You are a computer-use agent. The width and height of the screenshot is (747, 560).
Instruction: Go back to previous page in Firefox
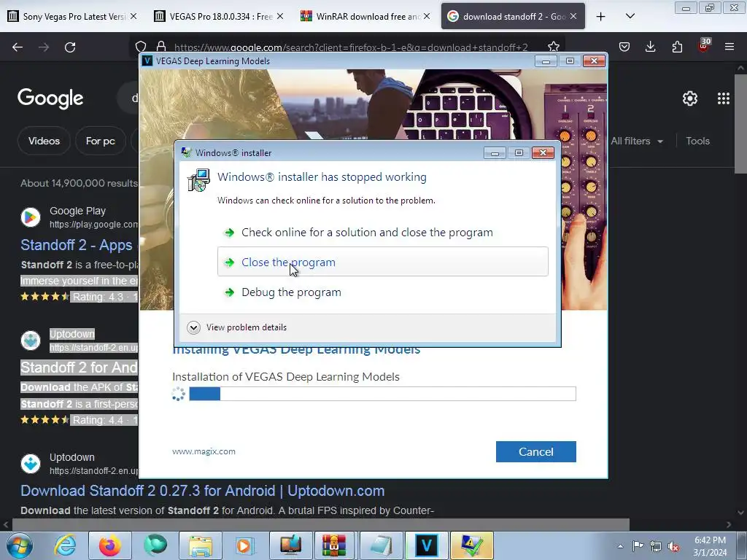click(x=18, y=47)
